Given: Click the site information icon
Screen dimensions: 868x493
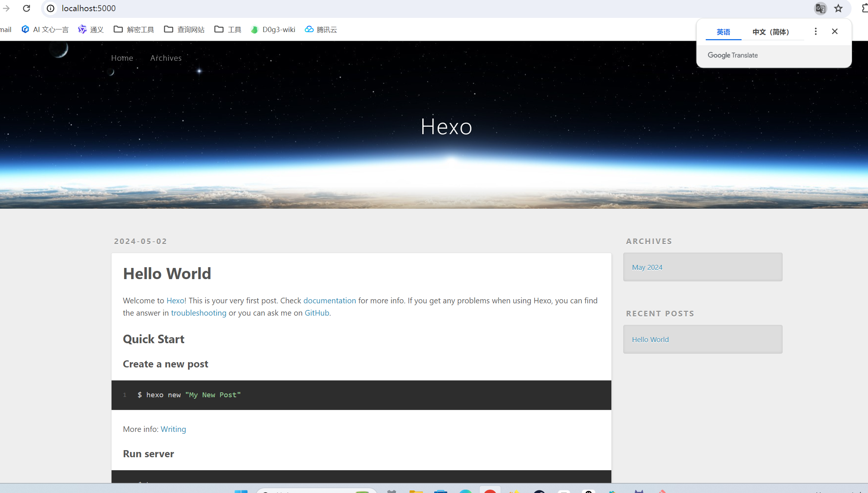Looking at the screenshot, I should 51,8.
